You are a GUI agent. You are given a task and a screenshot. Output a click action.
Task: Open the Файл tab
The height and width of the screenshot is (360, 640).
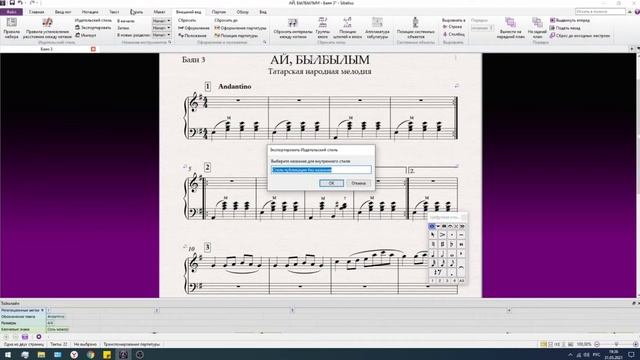(x=11, y=12)
